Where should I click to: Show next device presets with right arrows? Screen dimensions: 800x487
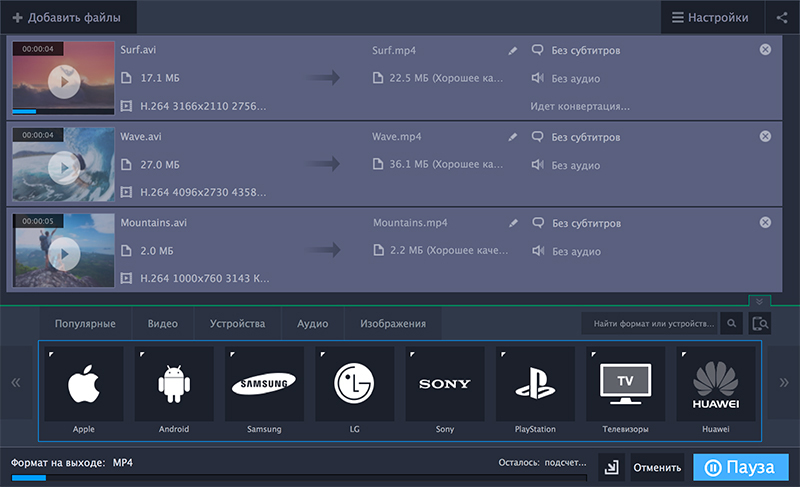point(784,382)
